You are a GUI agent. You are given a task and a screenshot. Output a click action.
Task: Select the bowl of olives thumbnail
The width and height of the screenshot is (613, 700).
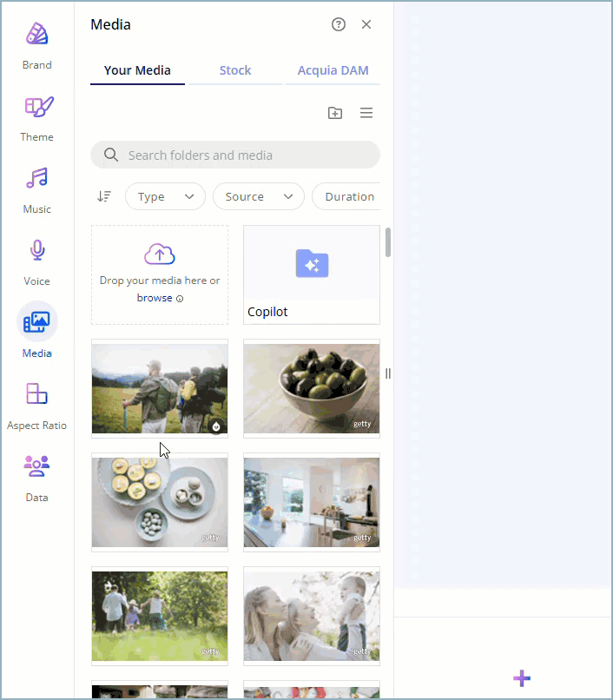[312, 388]
